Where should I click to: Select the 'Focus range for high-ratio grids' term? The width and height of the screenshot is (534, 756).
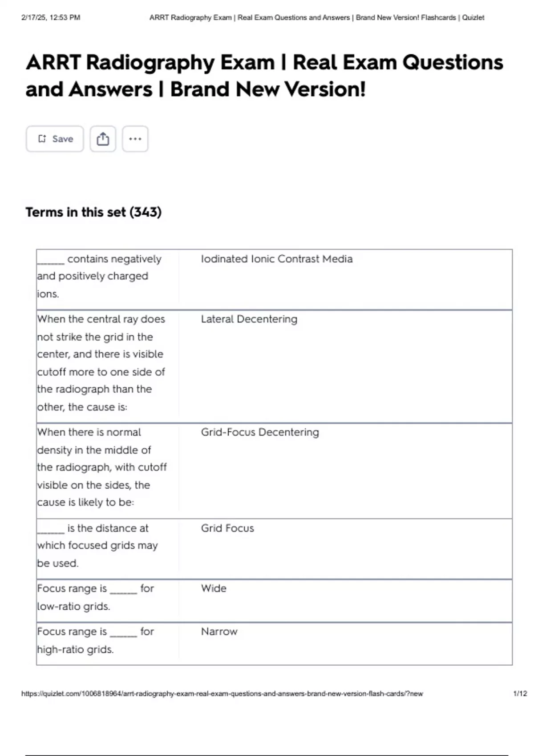click(95, 640)
